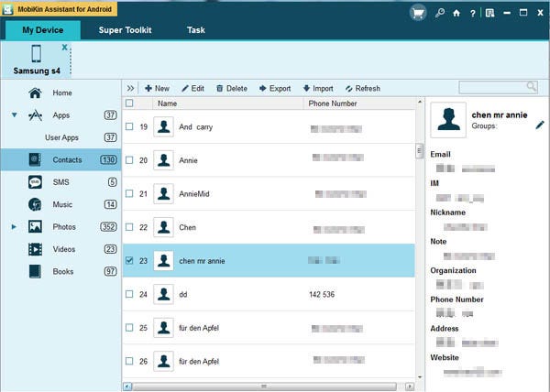Check the box for contact dd

(x=129, y=294)
